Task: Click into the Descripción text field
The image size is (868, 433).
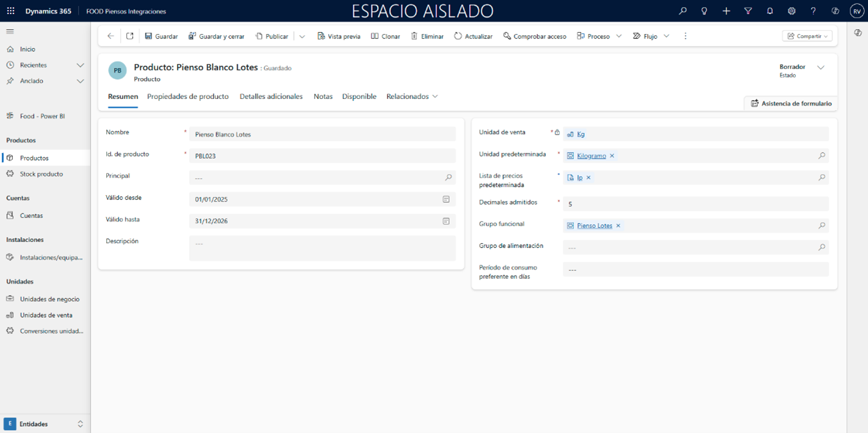Action: [x=322, y=248]
